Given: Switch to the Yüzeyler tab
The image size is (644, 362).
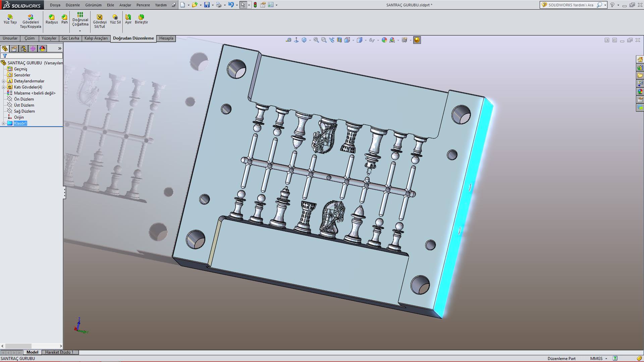Looking at the screenshot, I should pyautogui.click(x=49, y=38).
